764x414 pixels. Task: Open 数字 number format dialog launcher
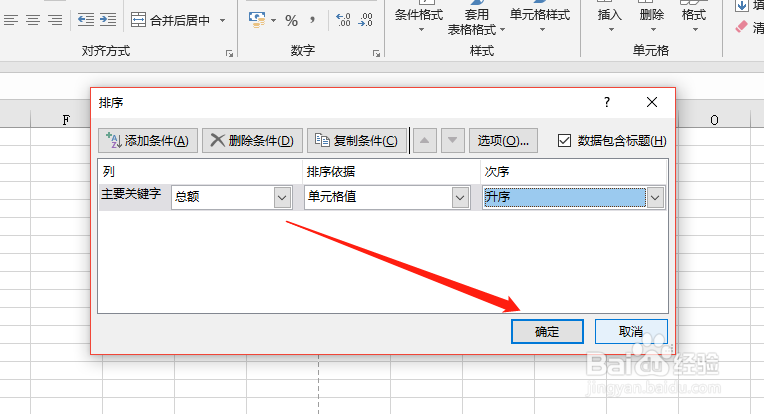(x=376, y=54)
